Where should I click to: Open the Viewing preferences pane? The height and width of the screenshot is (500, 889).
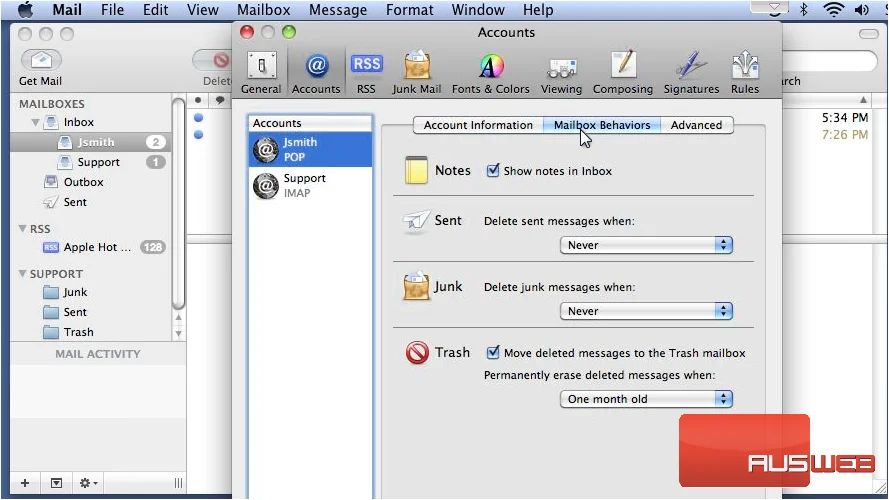(x=561, y=73)
